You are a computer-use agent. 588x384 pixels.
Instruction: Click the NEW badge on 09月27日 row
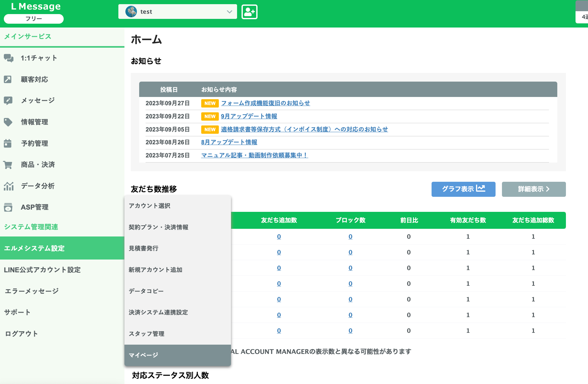click(x=210, y=103)
